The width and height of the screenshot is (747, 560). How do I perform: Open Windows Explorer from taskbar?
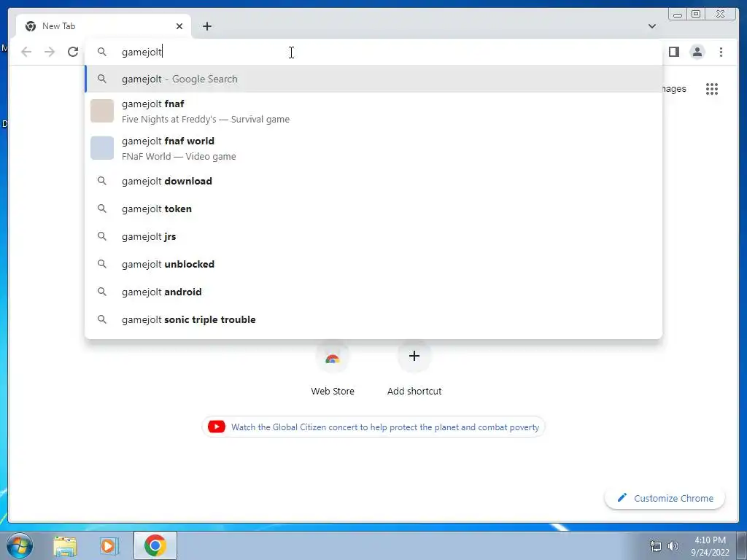coord(65,545)
